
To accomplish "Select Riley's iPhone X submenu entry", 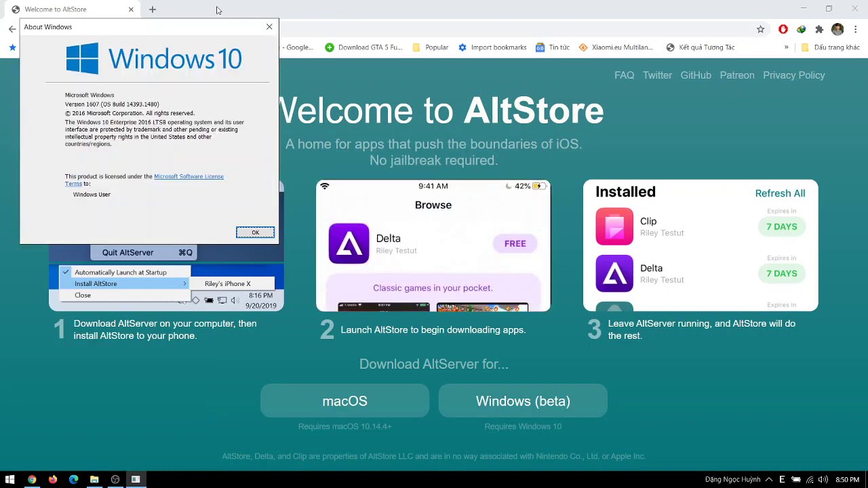I will [x=231, y=284].
